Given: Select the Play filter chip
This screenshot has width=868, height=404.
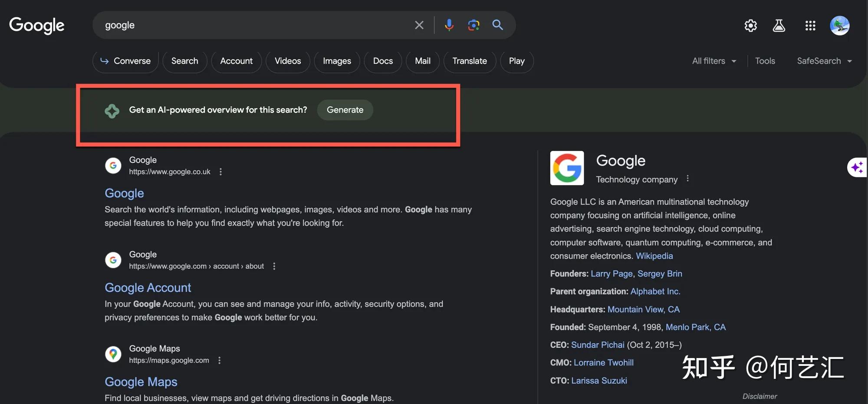Looking at the screenshot, I should click(x=516, y=61).
